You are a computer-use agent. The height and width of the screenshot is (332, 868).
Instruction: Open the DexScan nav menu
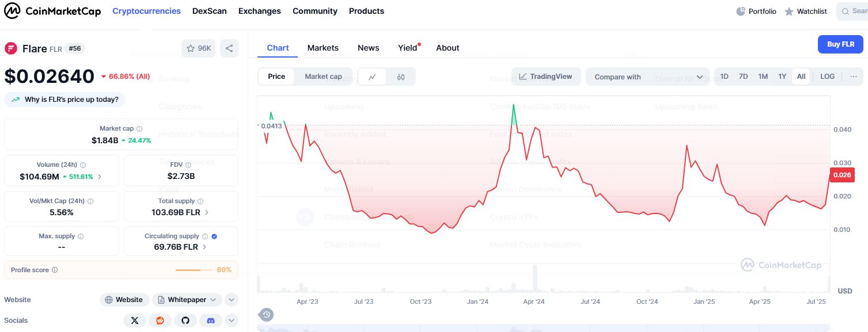210,11
